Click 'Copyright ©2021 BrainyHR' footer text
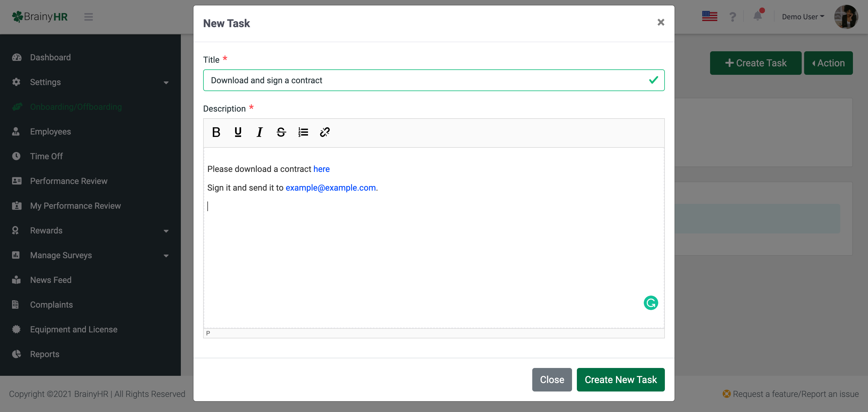This screenshot has height=412, width=868. click(x=59, y=394)
